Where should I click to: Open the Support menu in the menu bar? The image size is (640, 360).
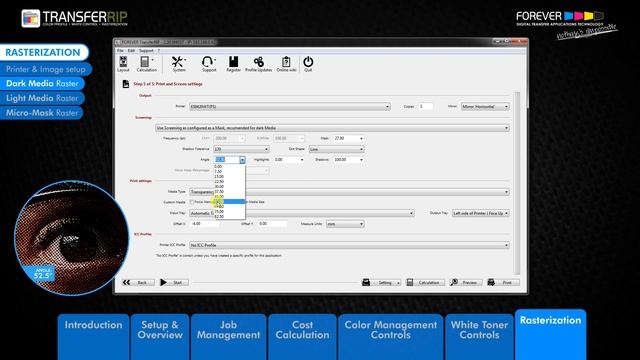146,51
